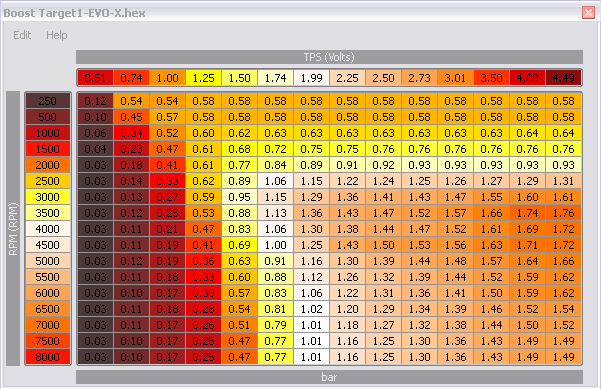Select cell 1.18 in the 7000 RPM row
This screenshot has height=389, width=601.
[x=348, y=325]
